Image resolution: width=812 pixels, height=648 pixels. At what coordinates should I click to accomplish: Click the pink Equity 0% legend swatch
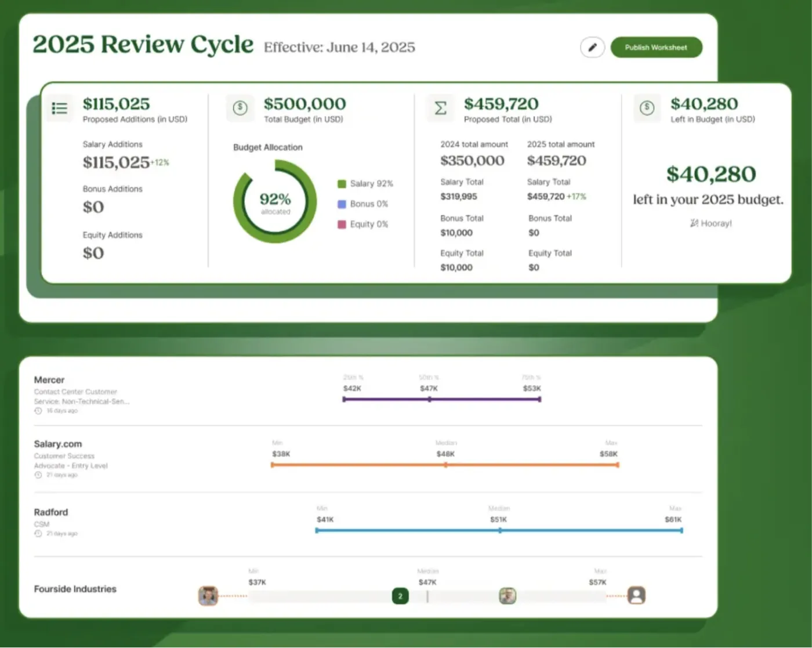(342, 225)
